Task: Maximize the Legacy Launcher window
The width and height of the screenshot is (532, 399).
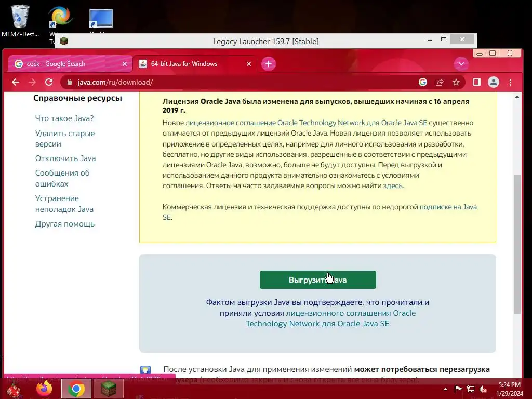Action: [444, 39]
